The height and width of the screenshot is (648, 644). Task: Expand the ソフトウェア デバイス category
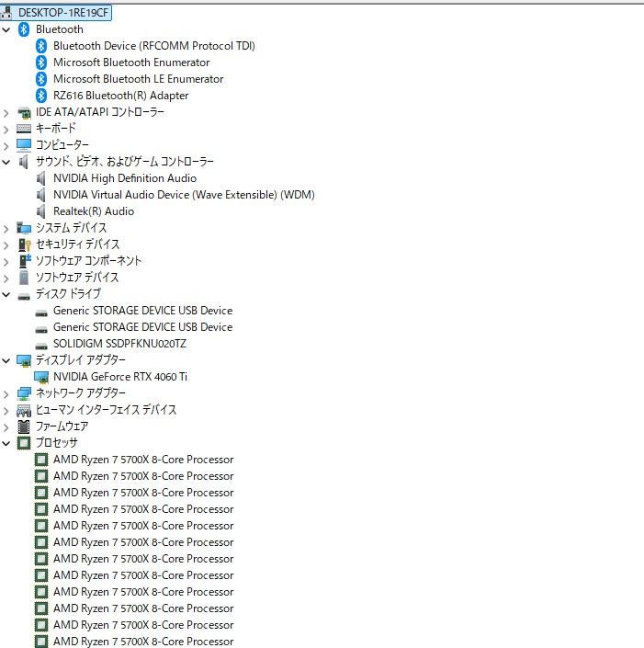click(6, 279)
